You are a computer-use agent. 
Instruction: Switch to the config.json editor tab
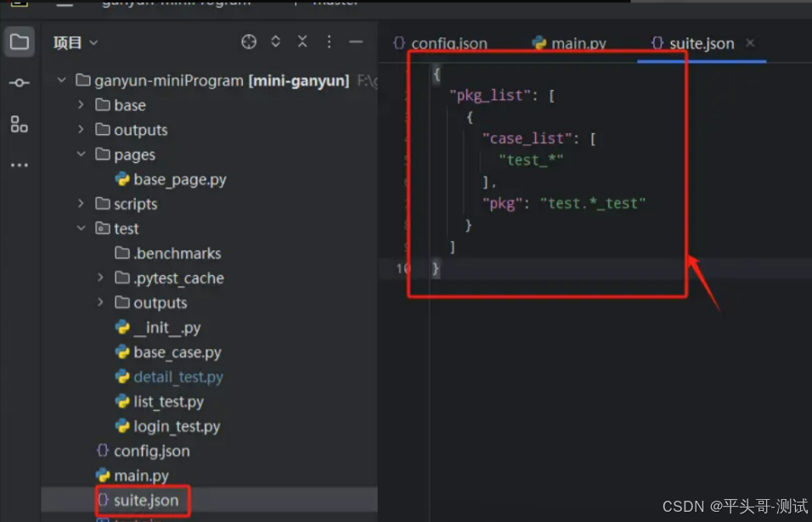click(440, 43)
